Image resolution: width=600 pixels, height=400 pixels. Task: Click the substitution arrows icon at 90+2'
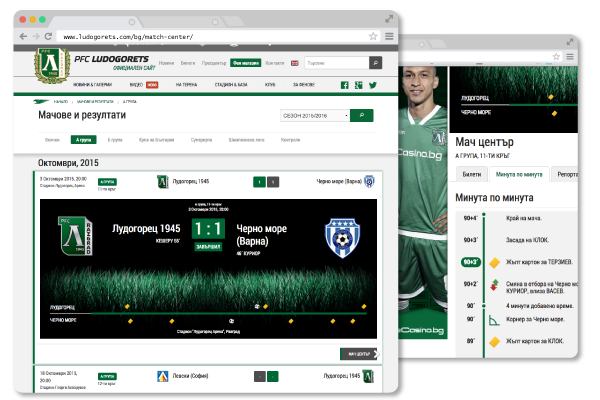coord(494,285)
